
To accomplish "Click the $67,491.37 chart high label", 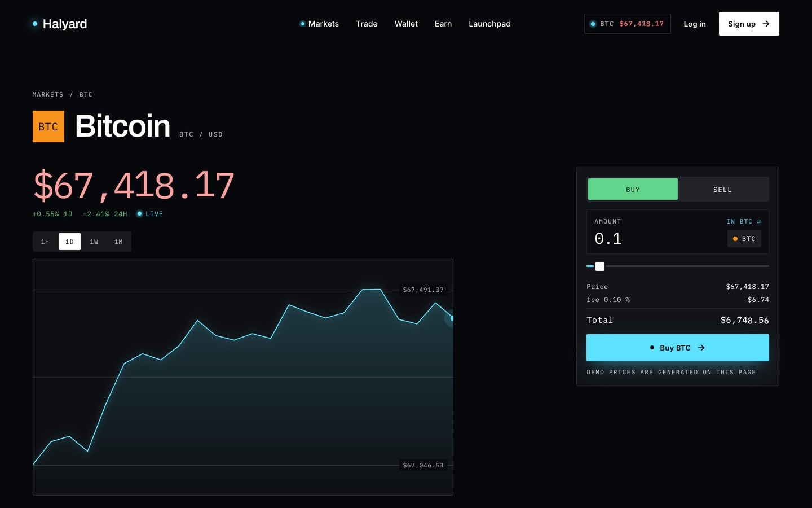I will tap(423, 290).
